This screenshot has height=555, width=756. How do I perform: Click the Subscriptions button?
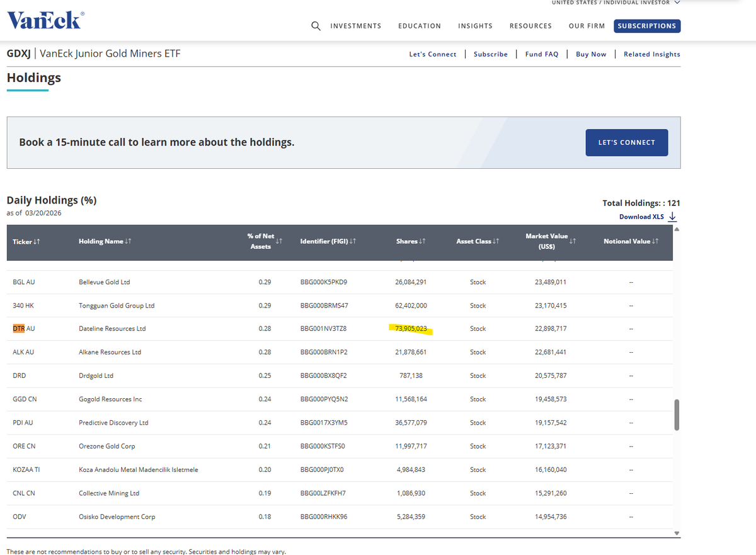(647, 26)
